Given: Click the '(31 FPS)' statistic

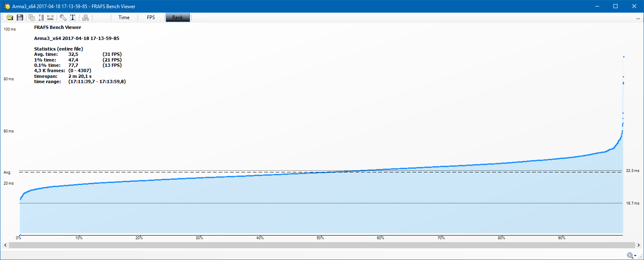Looking at the screenshot, I should point(112,54).
